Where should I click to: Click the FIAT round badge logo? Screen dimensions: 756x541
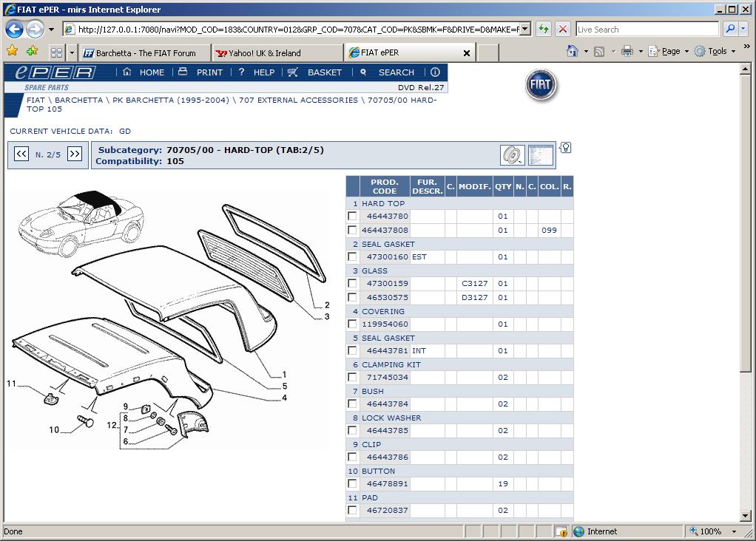point(541,85)
